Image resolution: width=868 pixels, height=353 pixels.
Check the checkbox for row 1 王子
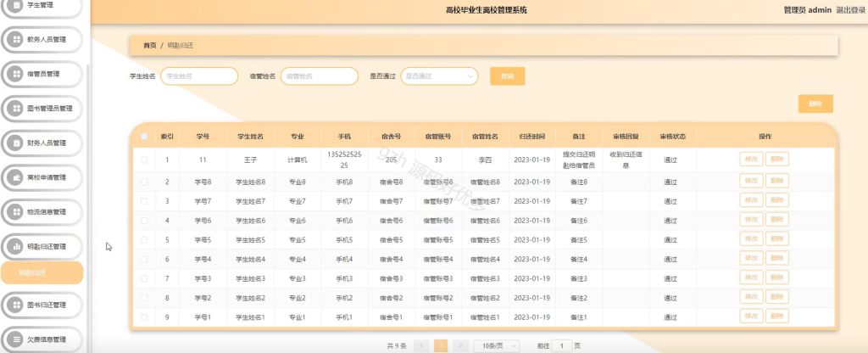(144, 160)
